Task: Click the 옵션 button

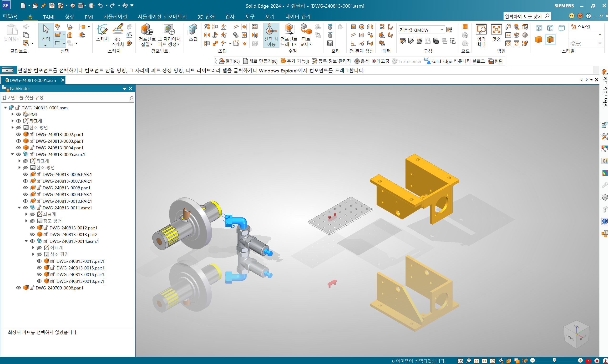Action: point(362,61)
